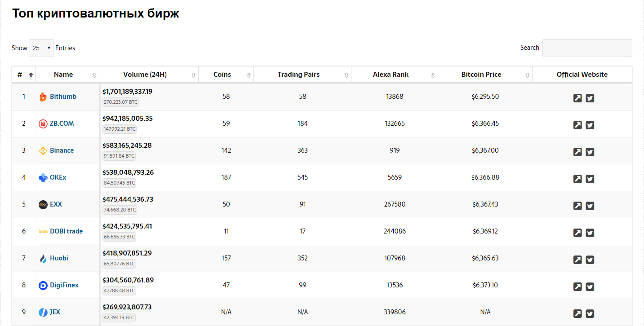Click the JEX logo icon
This screenshot has height=326, width=644.
click(x=43, y=313)
